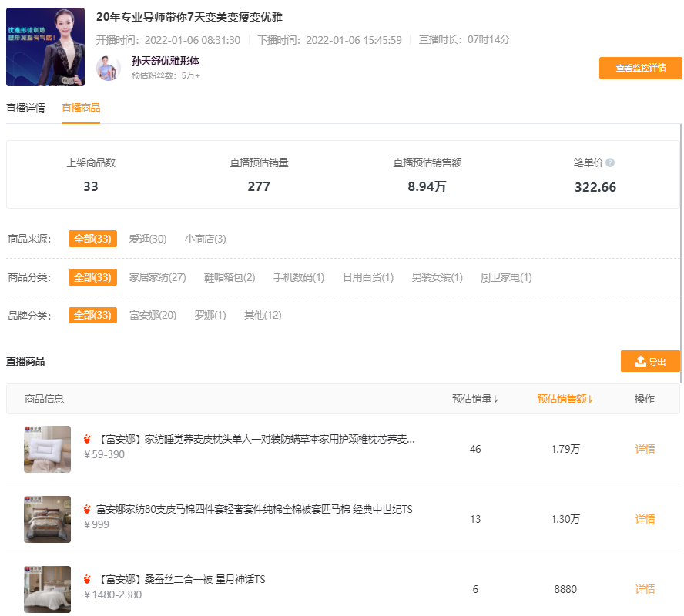Viewport: 684px width, 616px height.
Task: Click the 笔单价 help question icon
Action: (x=610, y=162)
